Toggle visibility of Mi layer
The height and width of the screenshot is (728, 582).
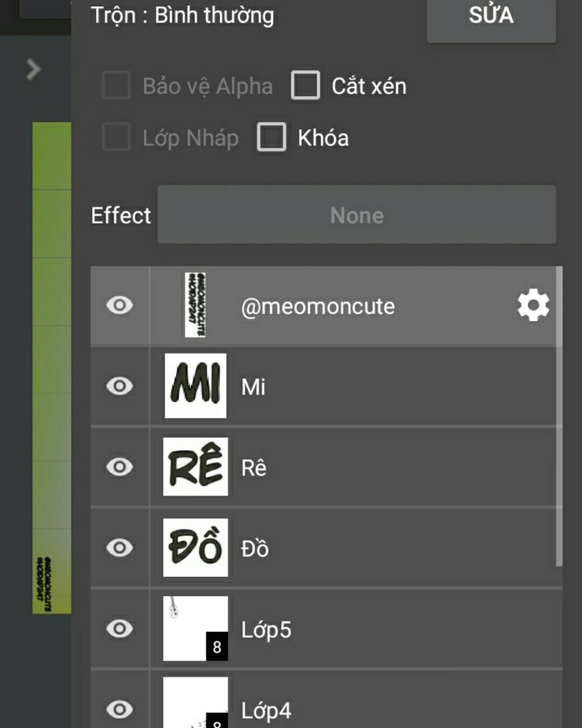tap(119, 386)
